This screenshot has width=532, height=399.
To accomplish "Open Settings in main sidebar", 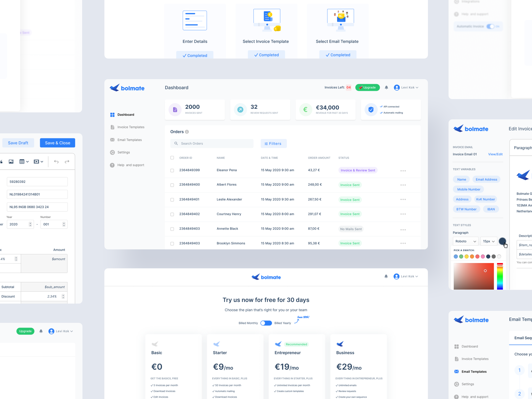I will [120, 152].
